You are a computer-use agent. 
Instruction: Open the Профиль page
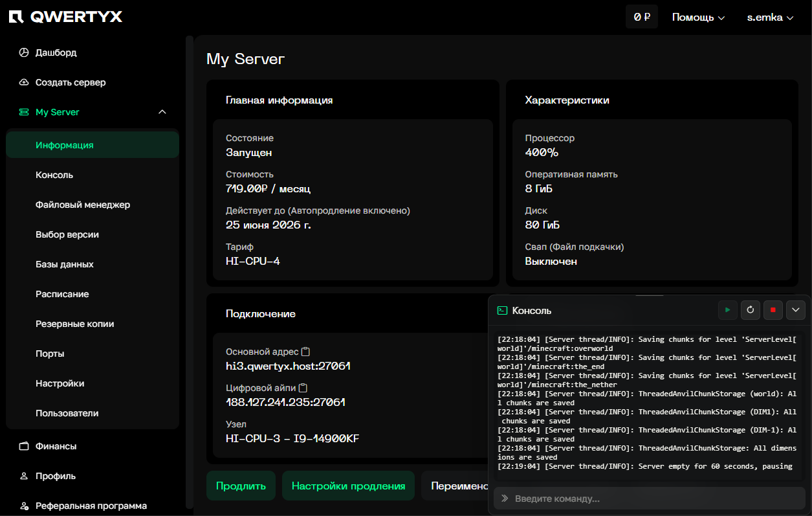[93, 476]
